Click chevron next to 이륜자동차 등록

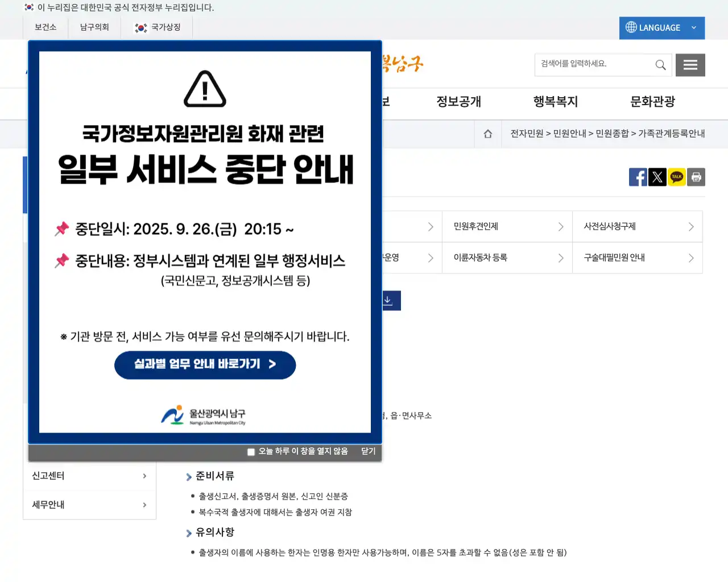pos(561,258)
